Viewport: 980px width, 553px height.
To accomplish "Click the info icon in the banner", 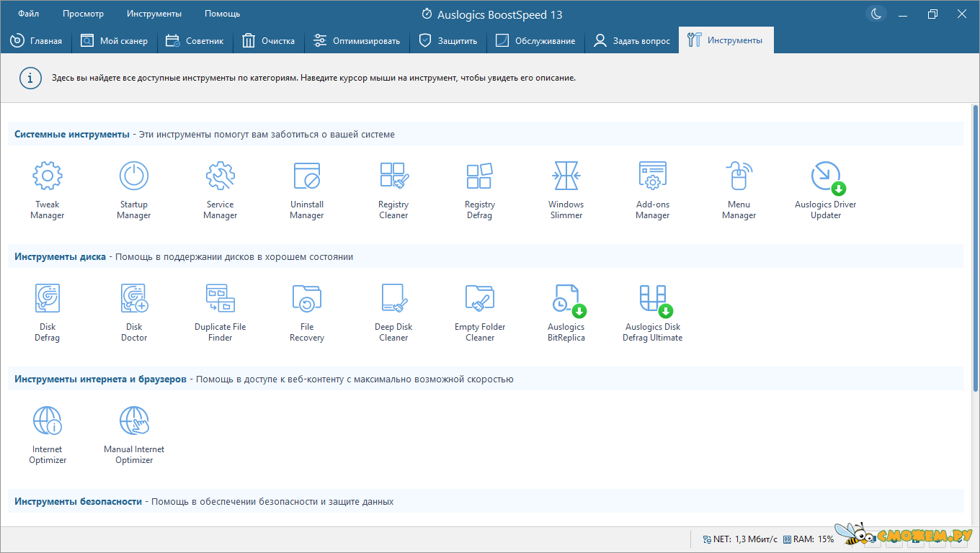I will click(30, 78).
